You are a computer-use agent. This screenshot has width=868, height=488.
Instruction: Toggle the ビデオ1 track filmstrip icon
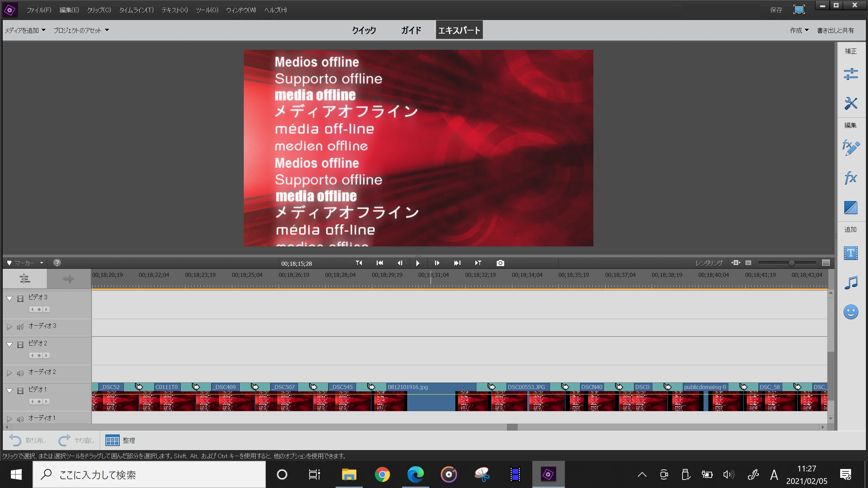click(x=20, y=390)
